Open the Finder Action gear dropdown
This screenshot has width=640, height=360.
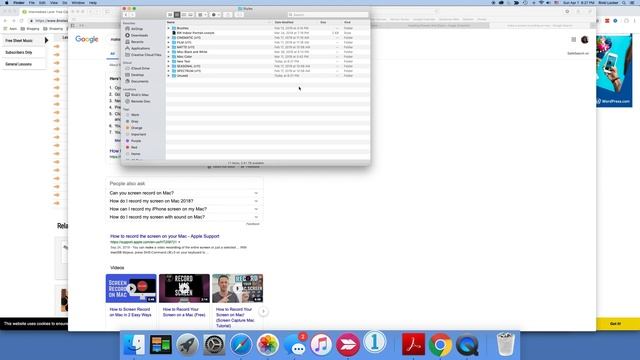coord(216,15)
